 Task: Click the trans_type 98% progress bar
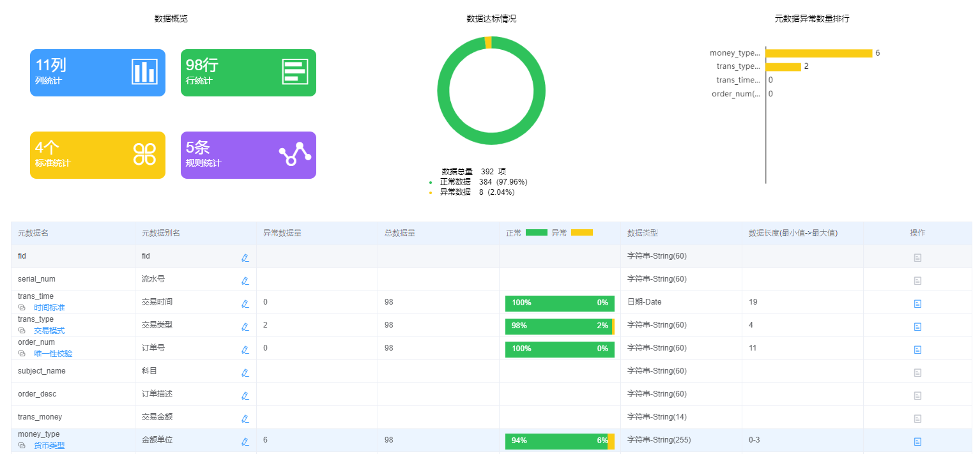click(560, 326)
